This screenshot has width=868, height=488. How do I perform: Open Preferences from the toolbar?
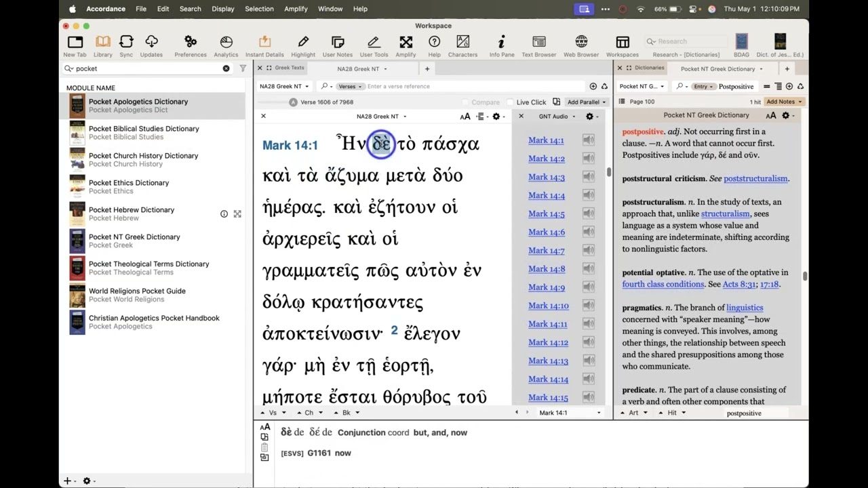[191, 45]
